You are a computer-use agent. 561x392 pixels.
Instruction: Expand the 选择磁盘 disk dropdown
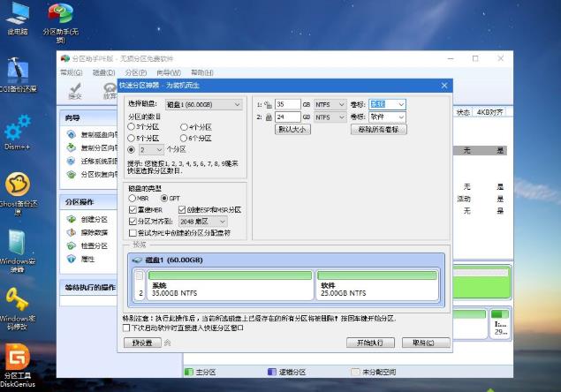point(205,104)
